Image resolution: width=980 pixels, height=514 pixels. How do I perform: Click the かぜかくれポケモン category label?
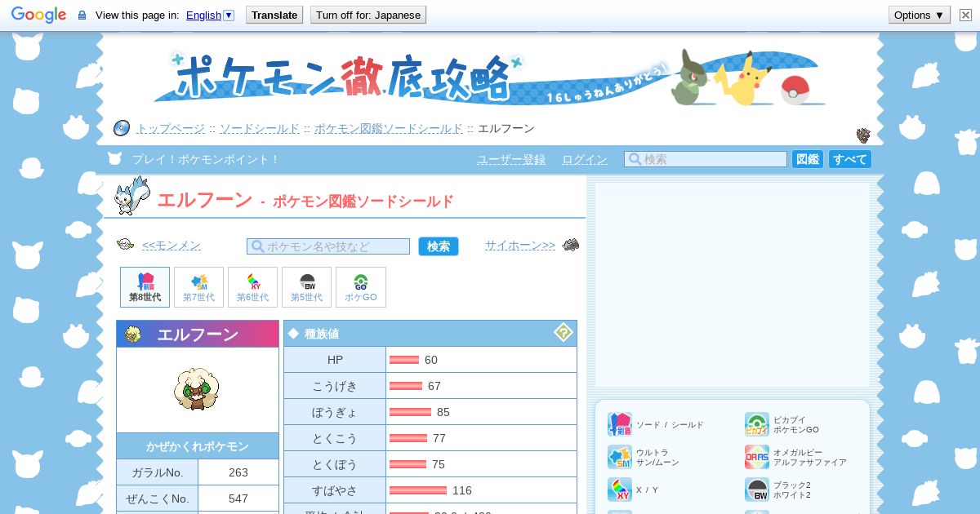click(198, 446)
